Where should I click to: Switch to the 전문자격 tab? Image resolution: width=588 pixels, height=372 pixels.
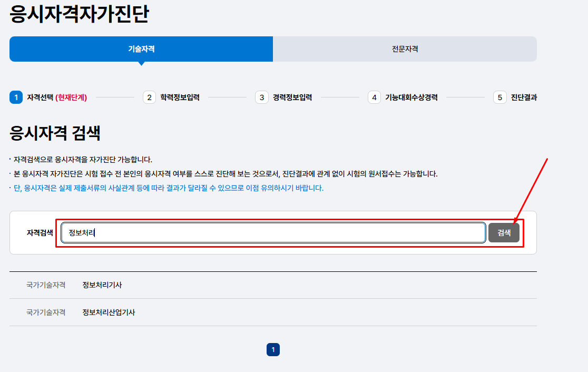tap(405, 48)
